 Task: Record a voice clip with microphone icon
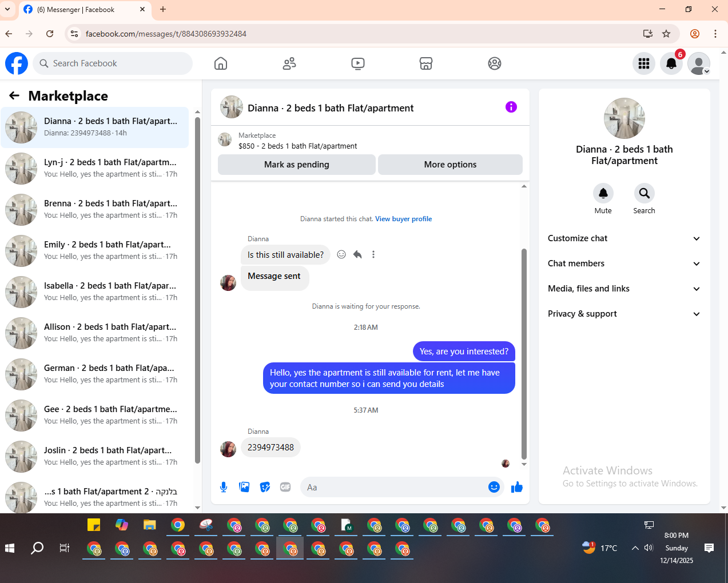[x=224, y=487]
